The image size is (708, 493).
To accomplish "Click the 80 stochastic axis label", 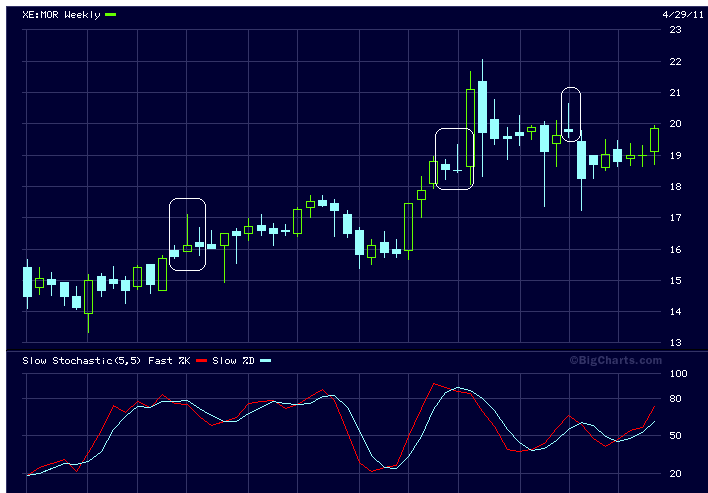I will (x=675, y=399).
